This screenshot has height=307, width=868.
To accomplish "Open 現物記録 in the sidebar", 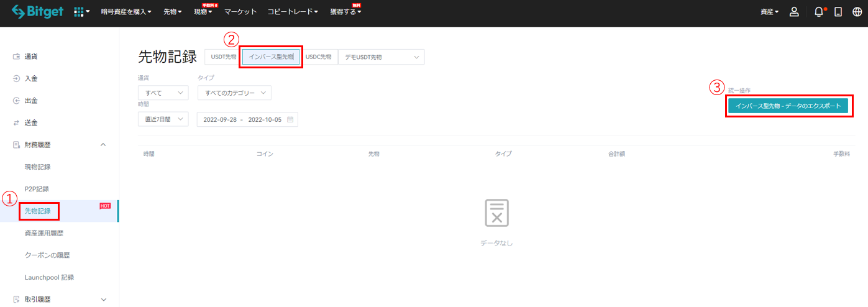I will [x=38, y=167].
